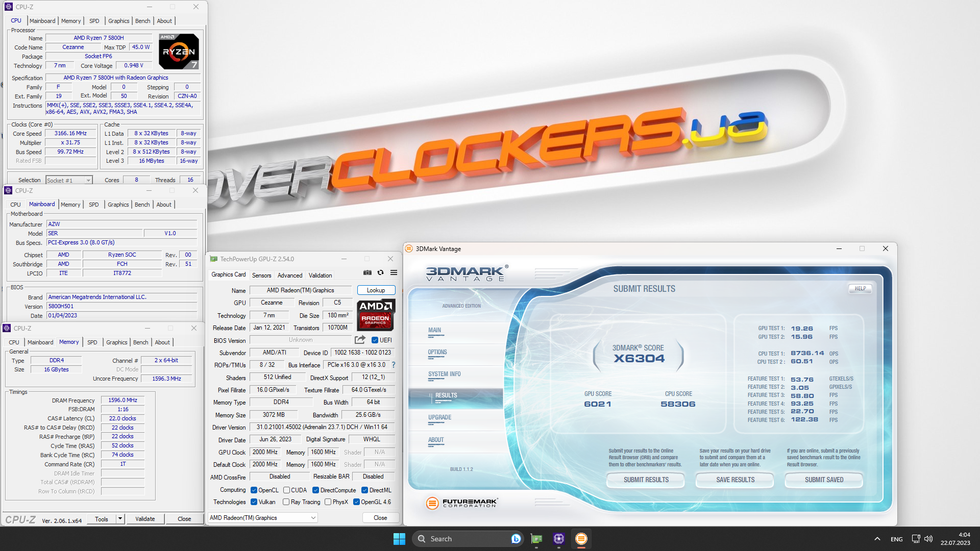The image size is (980, 551).
Task: Toggle the Ray Tracing checkbox
Action: [286, 502]
